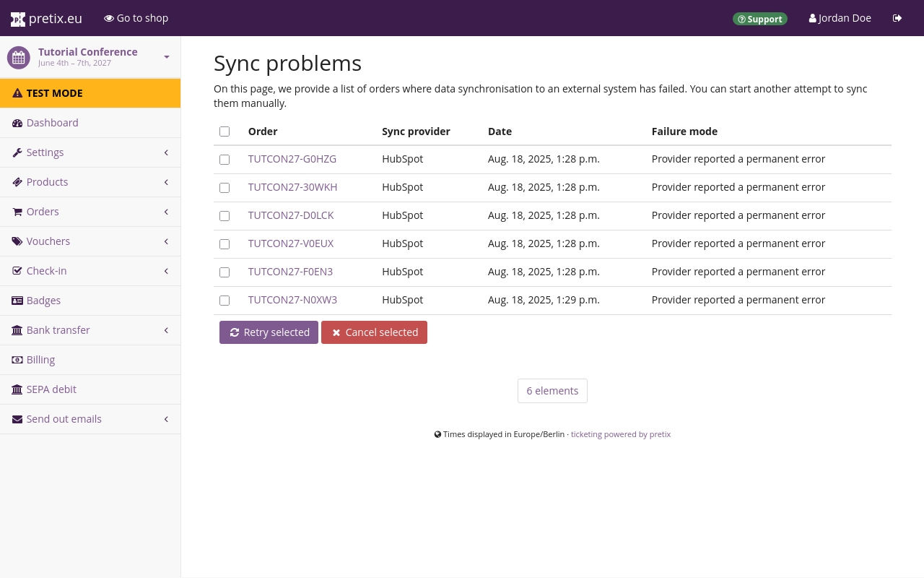
Task: Click the SEPA debit bank icon
Action: (17, 389)
